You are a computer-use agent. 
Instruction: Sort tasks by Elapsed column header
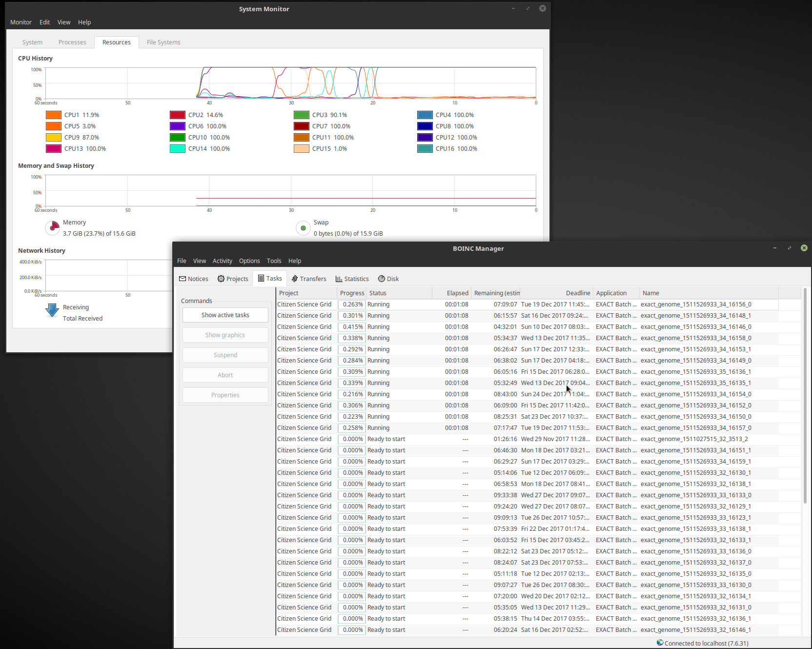[451, 293]
